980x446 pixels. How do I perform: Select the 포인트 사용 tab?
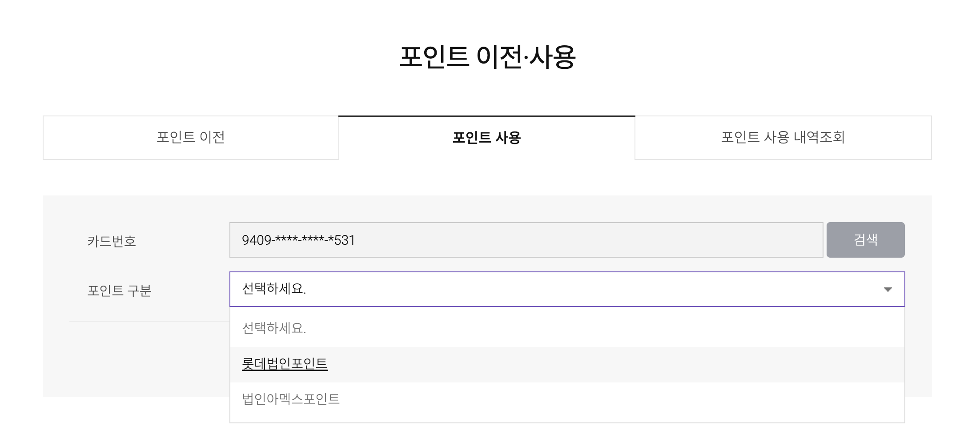[486, 138]
